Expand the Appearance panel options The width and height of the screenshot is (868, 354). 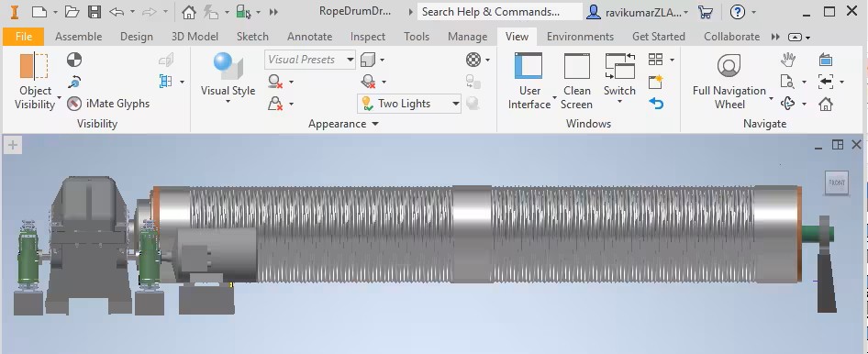click(x=343, y=123)
